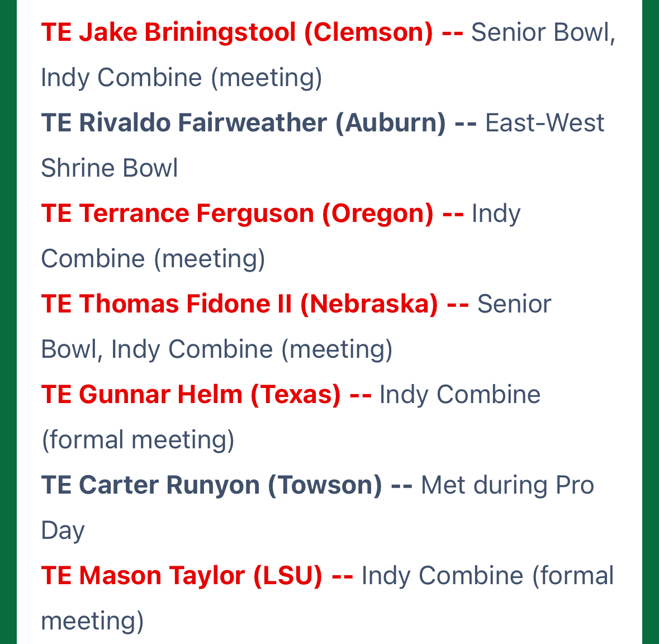659x644 pixels.
Task: Click the "Shrine Bowl" text under Fairweather
Action: pyautogui.click(x=110, y=168)
